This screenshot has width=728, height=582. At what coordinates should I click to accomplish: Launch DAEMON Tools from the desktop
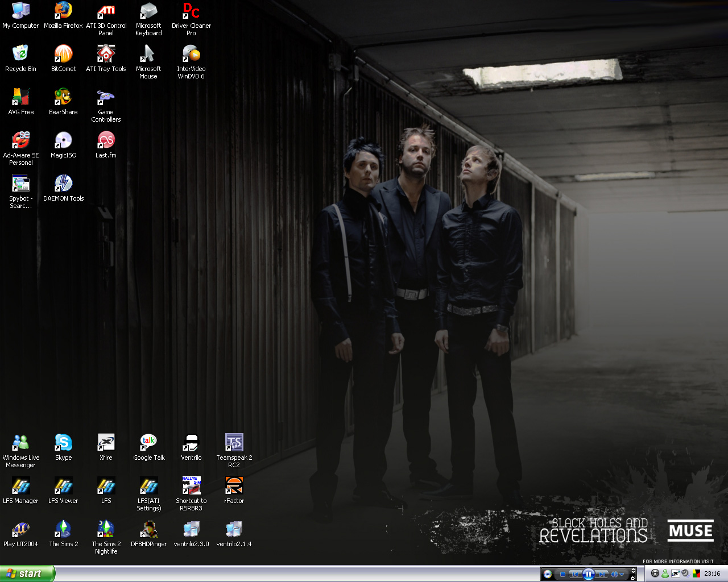point(63,188)
